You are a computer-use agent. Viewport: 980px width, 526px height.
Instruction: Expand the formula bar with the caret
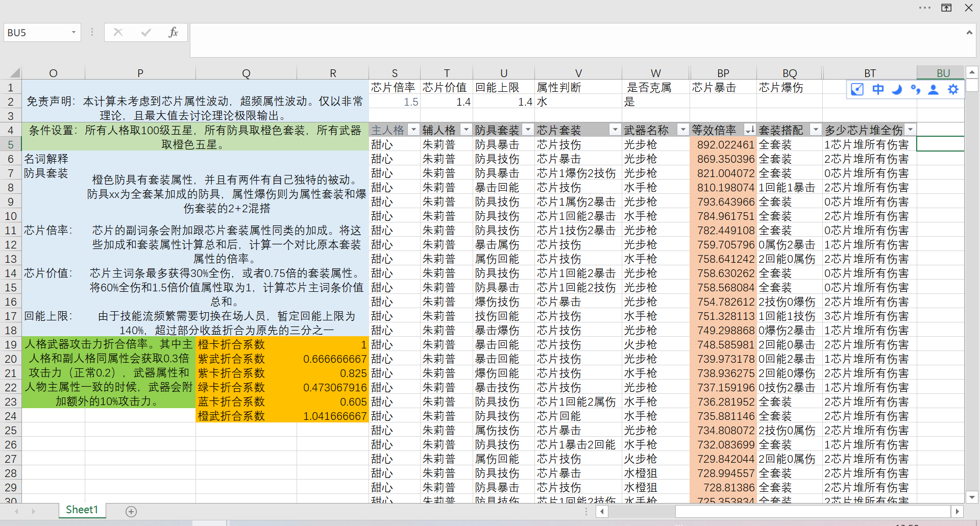click(x=969, y=33)
